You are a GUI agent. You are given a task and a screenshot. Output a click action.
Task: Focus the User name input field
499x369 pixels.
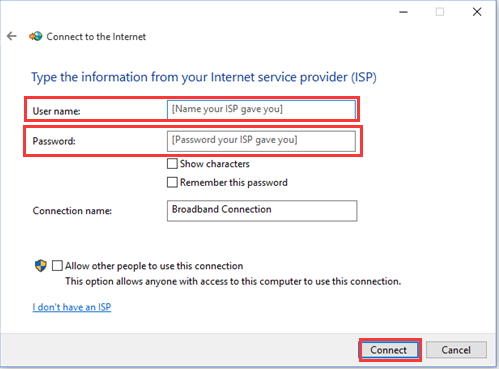(261, 109)
